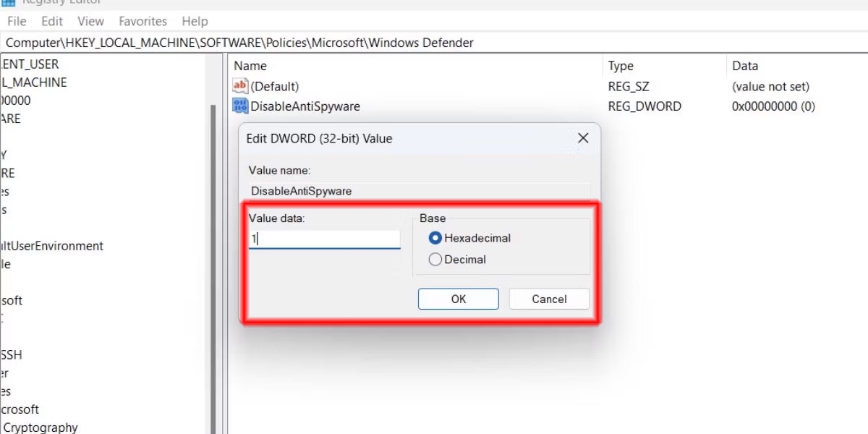This screenshot has height=434, width=868.
Task: Dismiss the dialog with Cancel
Action: pos(548,299)
